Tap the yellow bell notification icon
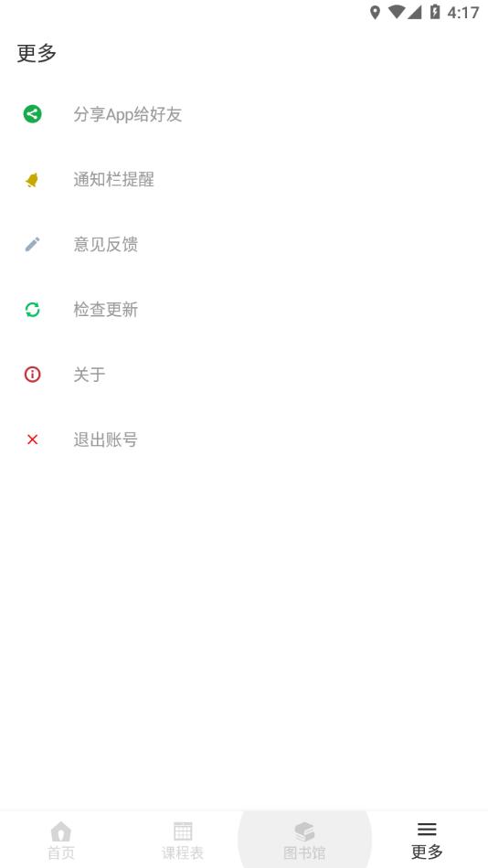This screenshot has height=868, width=488. click(32, 179)
